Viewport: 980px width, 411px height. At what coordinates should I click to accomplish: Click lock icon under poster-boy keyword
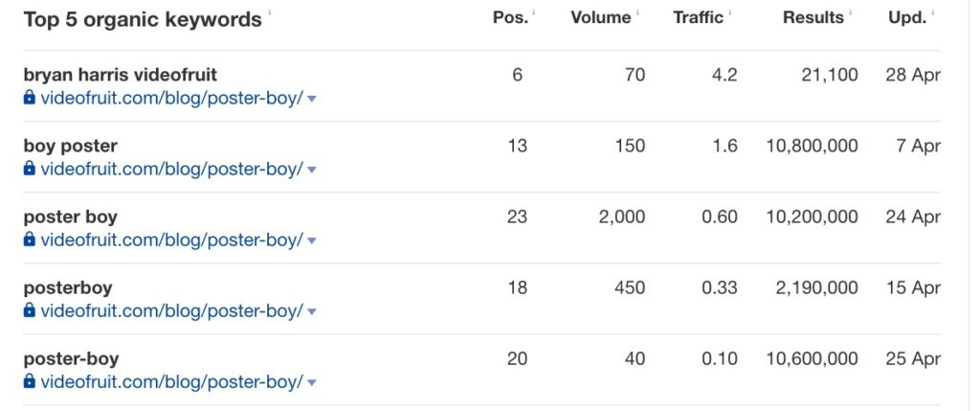coord(29,380)
